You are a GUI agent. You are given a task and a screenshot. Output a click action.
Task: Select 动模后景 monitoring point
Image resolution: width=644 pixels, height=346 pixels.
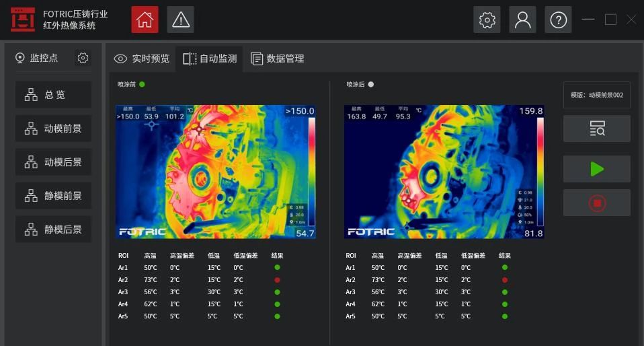[x=53, y=162]
